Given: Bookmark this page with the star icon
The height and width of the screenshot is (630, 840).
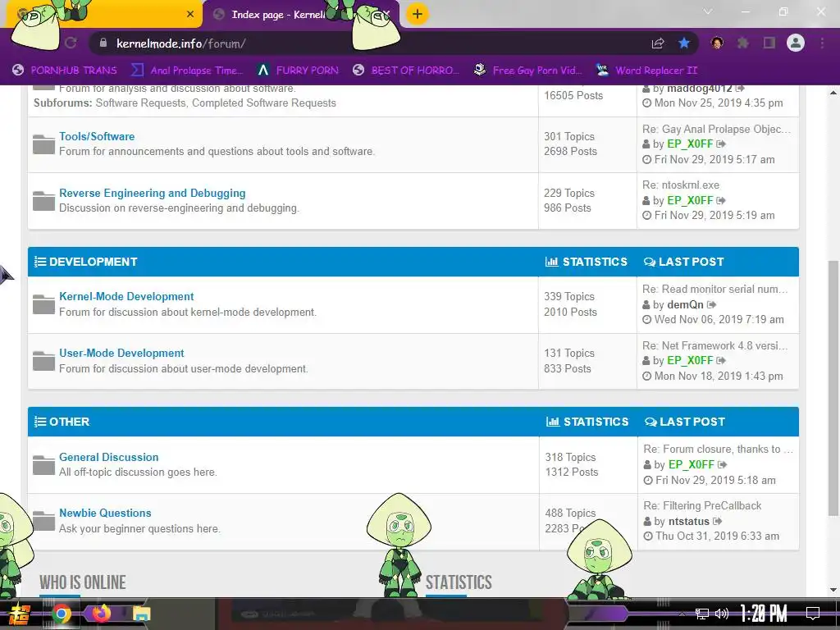Looking at the screenshot, I should [684, 43].
